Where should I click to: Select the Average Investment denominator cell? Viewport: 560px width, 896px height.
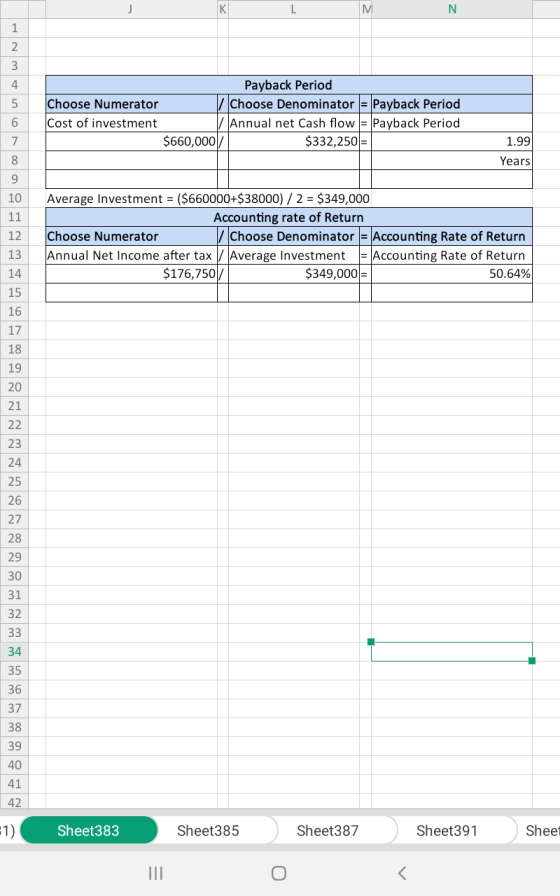294,255
